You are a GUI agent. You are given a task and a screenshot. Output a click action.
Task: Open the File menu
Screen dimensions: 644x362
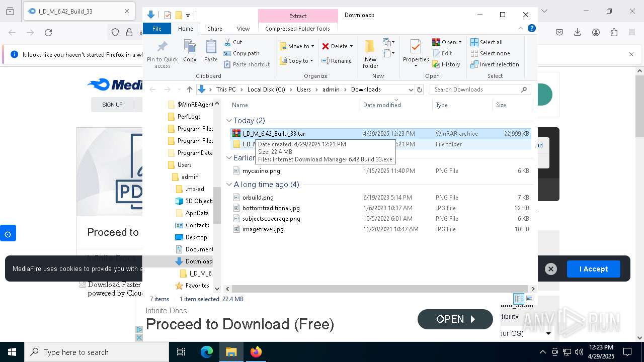[157, 29]
